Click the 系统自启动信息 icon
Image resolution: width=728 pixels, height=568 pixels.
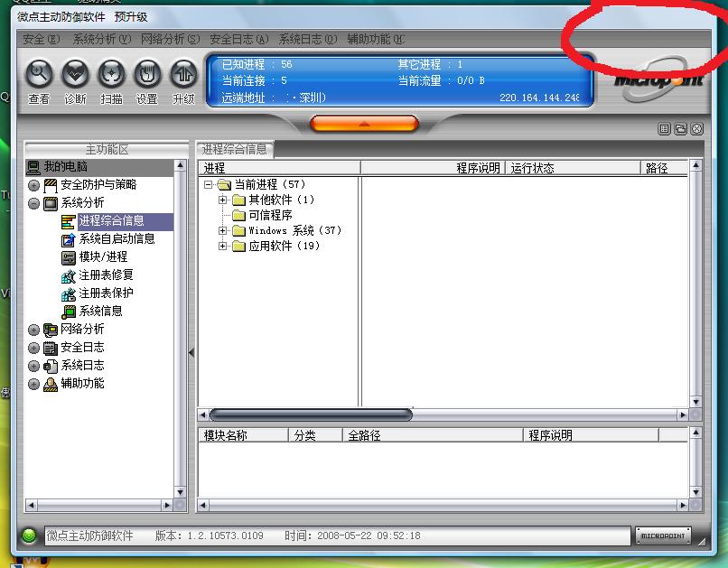(x=69, y=239)
